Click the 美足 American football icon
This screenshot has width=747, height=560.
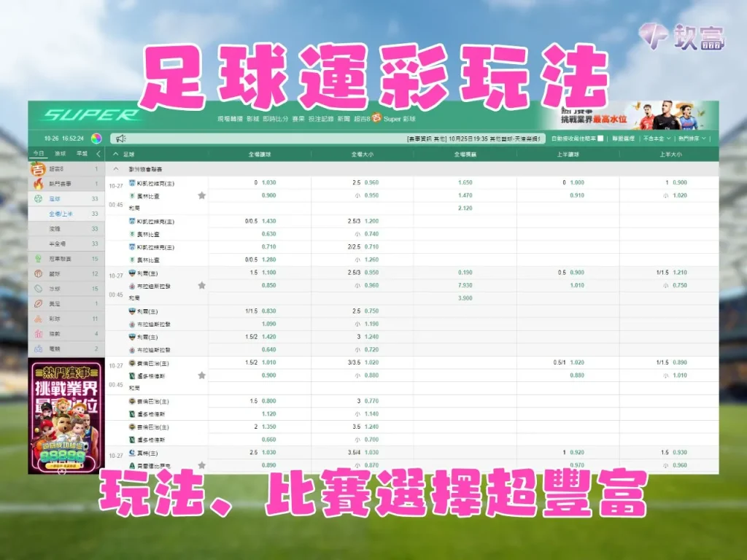pyautogui.click(x=37, y=303)
